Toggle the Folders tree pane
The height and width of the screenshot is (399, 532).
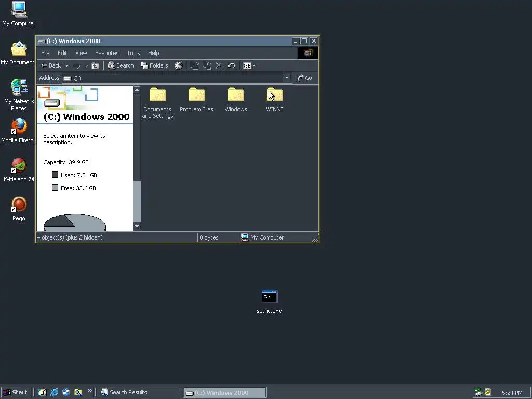tap(154, 65)
